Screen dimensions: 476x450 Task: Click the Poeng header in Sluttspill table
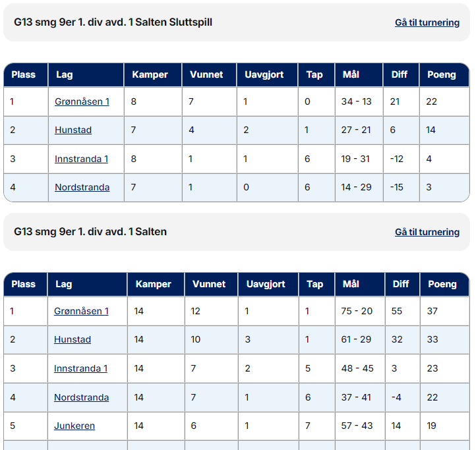(x=441, y=74)
